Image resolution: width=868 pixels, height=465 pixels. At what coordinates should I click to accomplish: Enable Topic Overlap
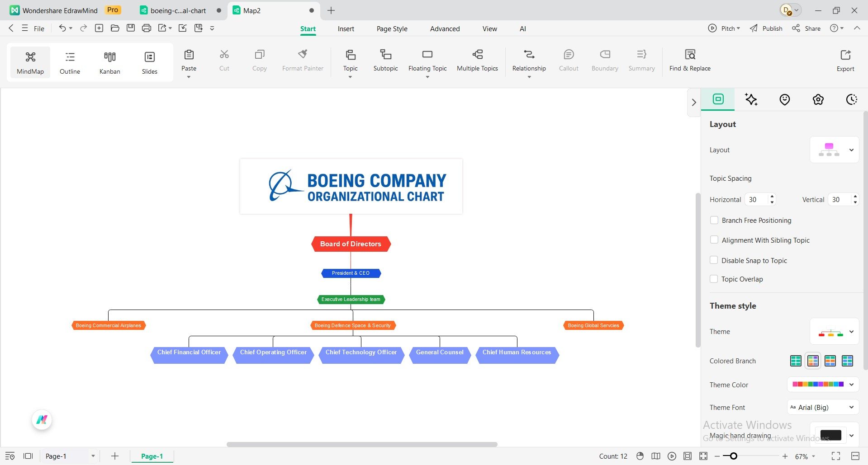(714, 279)
